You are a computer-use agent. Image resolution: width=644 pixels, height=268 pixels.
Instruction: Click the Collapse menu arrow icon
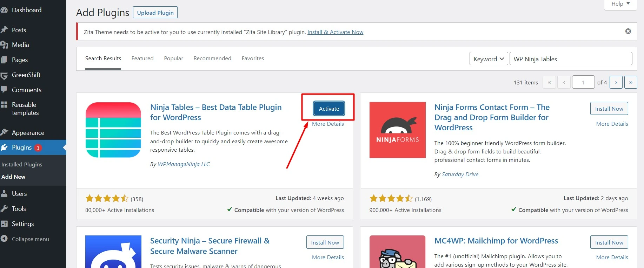4,239
